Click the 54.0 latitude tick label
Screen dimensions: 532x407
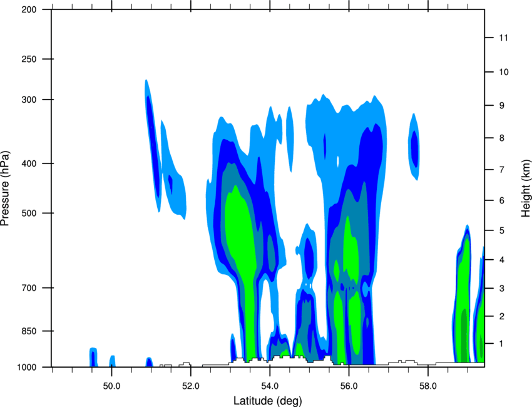[x=270, y=386]
